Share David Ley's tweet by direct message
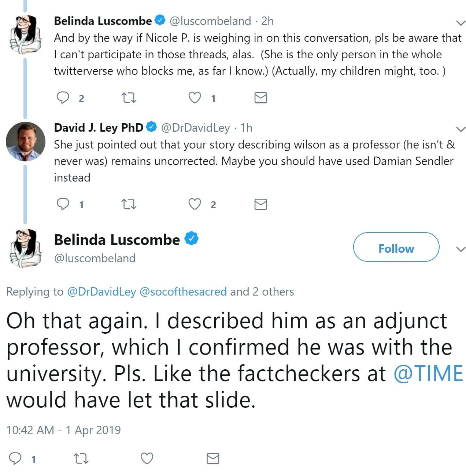Image resolution: width=466 pixels, height=476 pixels. (260, 204)
